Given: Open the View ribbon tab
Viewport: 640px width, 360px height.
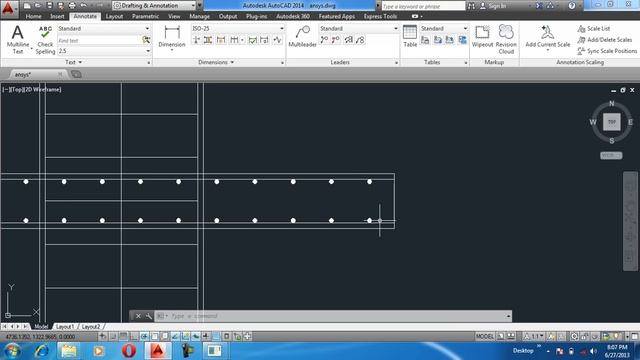Looking at the screenshot, I should click(x=174, y=16).
